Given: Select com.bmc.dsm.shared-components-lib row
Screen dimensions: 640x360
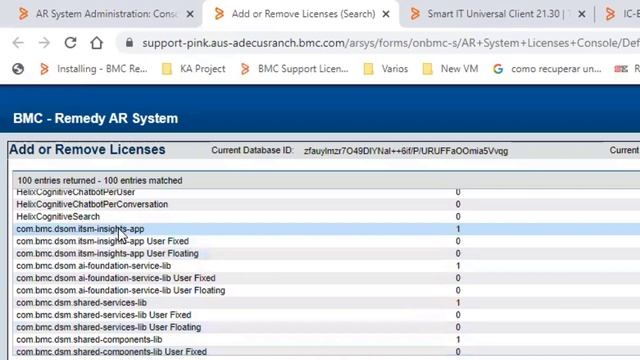Looking at the screenshot, I should pos(327,340).
